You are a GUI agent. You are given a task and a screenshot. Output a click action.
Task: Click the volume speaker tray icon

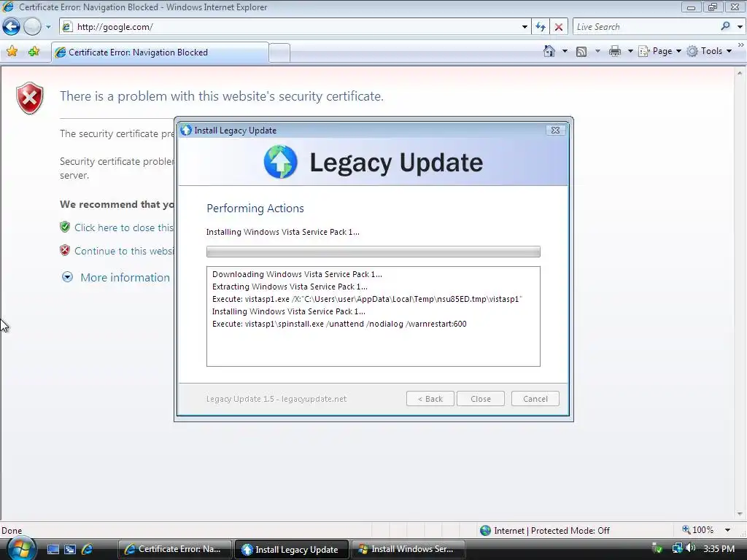(690, 548)
